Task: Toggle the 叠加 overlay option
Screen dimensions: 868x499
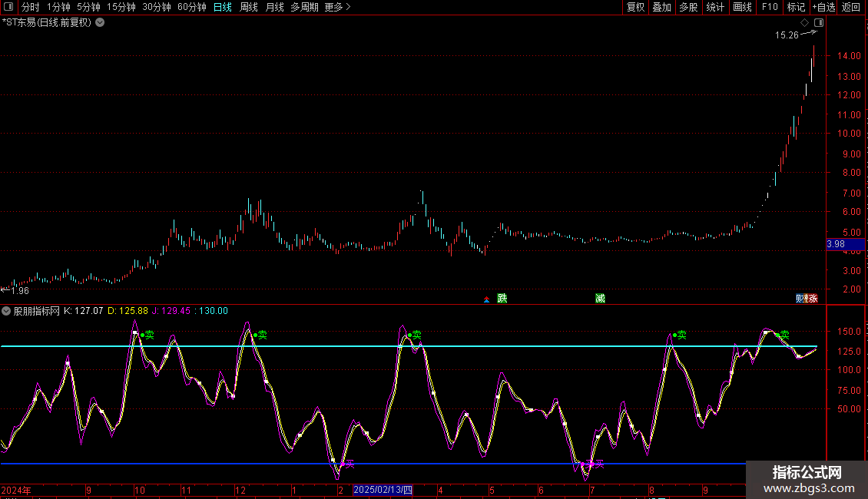Action: [661, 7]
